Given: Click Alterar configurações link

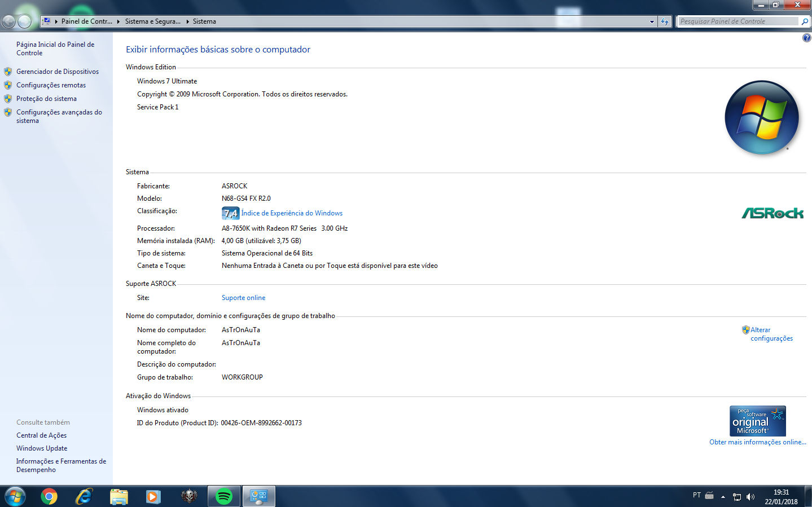Looking at the screenshot, I should [771, 334].
